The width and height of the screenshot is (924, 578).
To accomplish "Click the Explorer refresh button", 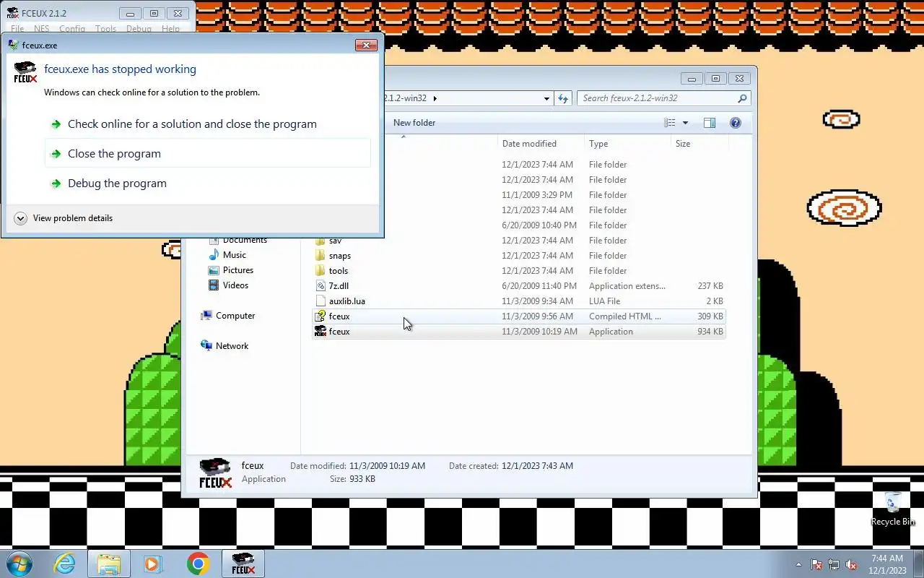I will [563, 98].
